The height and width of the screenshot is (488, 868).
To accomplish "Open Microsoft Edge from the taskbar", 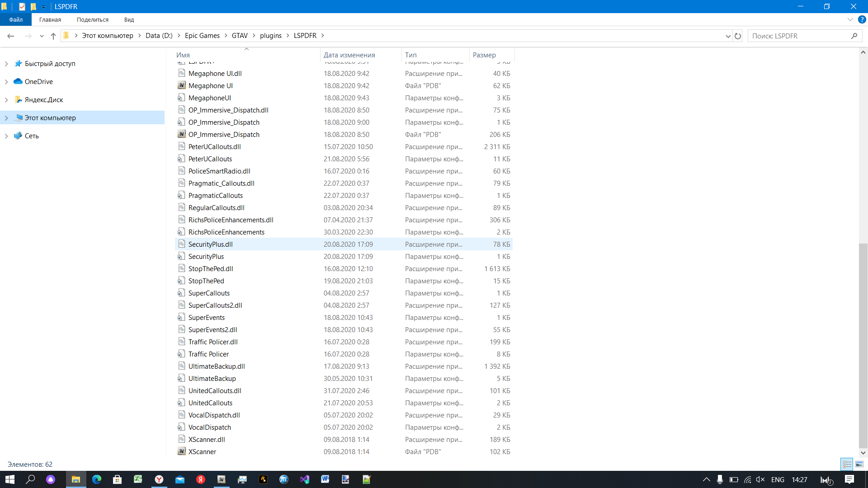I will pyautogui.click(x=97, y=479).
